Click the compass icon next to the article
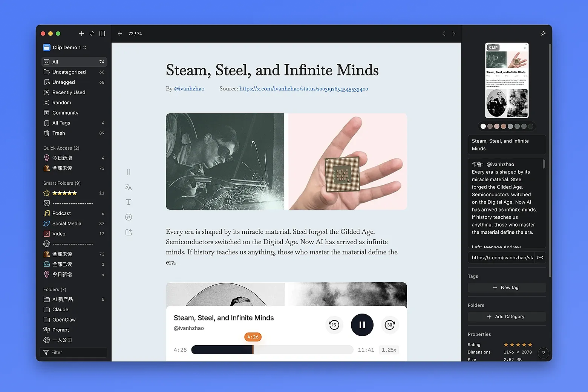This screenshot has height=392, width=588. coord(129,217)
